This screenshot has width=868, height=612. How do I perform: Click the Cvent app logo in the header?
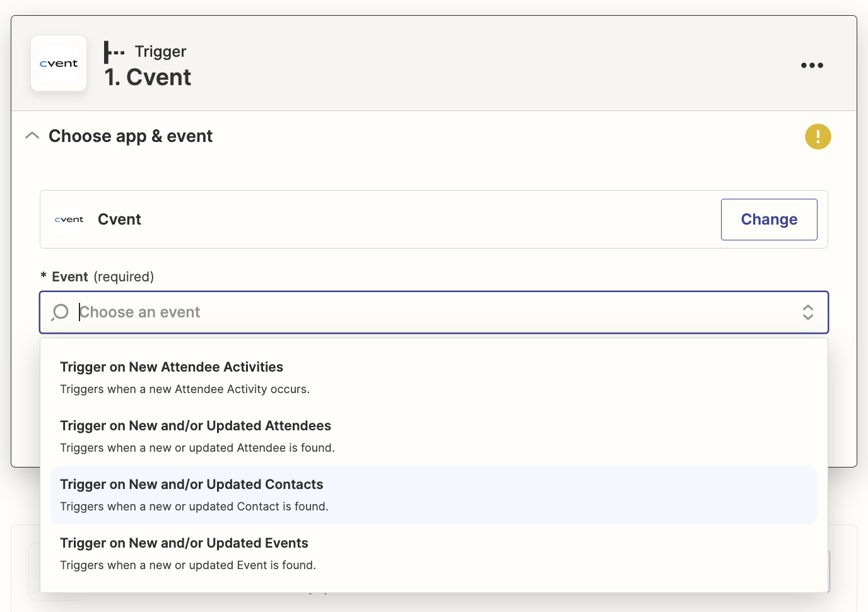click(59, 63)
